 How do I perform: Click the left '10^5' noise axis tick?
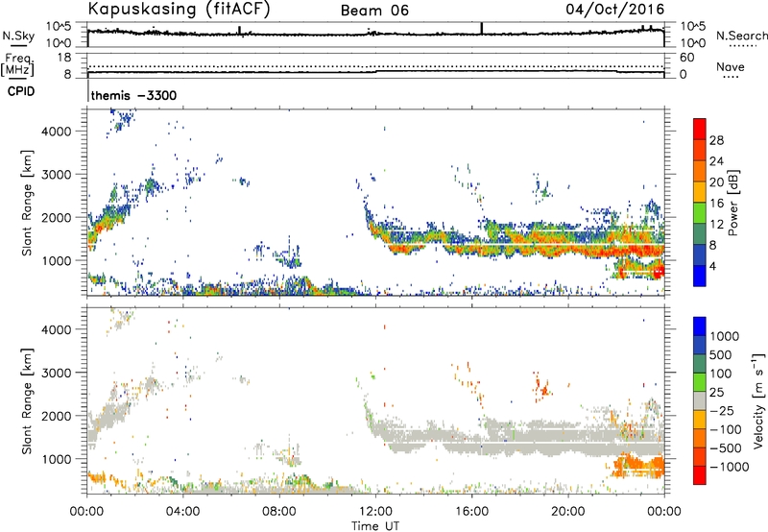click(x=59, y=27)
